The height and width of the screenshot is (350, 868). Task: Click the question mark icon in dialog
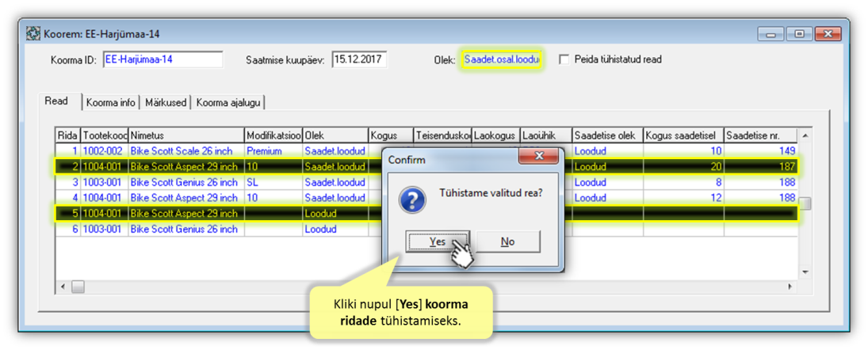(412, 199)
